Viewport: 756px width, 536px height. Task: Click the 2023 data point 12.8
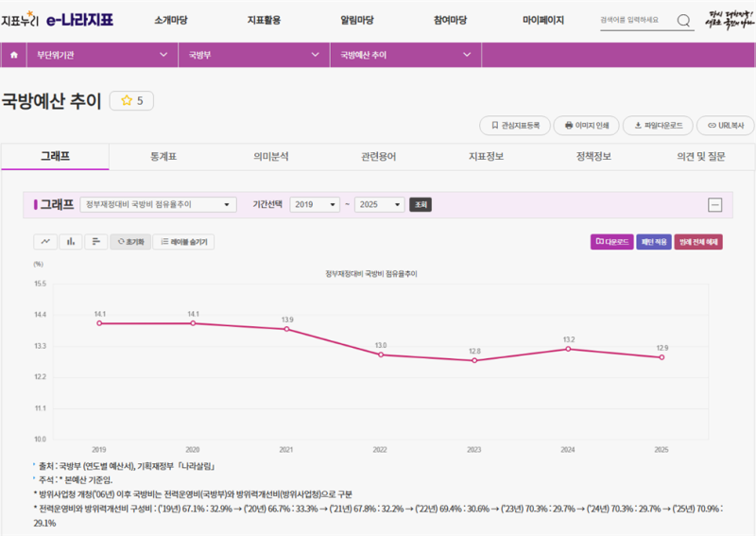474,360
